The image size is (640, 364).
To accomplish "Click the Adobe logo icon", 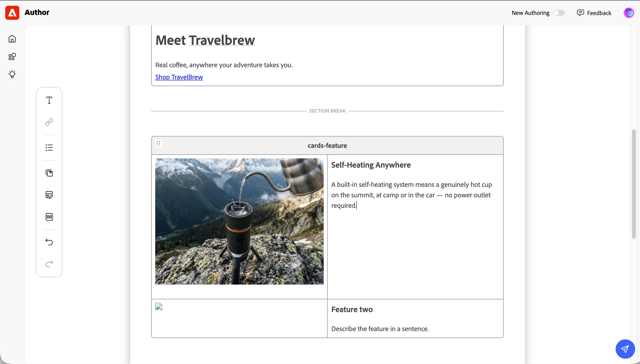I will tap(12, 13).
